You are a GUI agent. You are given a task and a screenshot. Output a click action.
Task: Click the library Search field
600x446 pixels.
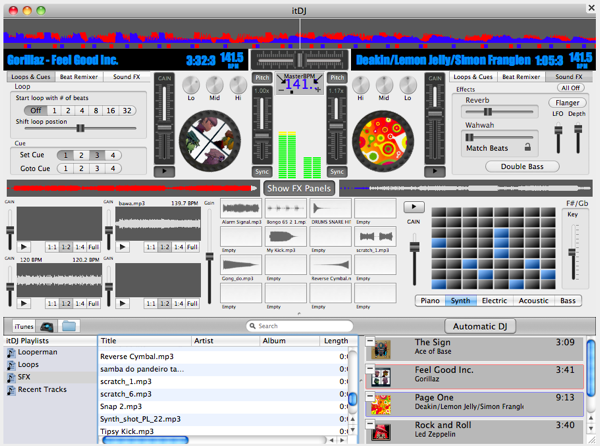click(299, 326)
